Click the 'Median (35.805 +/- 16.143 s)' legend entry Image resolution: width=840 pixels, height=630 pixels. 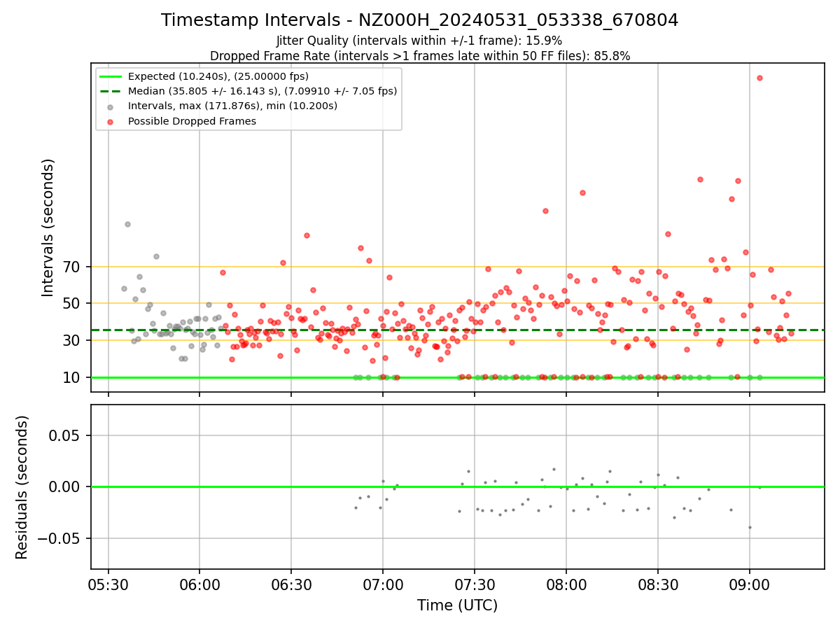pos(262,91)
